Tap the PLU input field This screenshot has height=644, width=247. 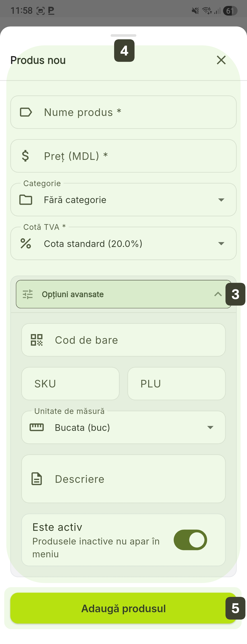tap(177, 384)
